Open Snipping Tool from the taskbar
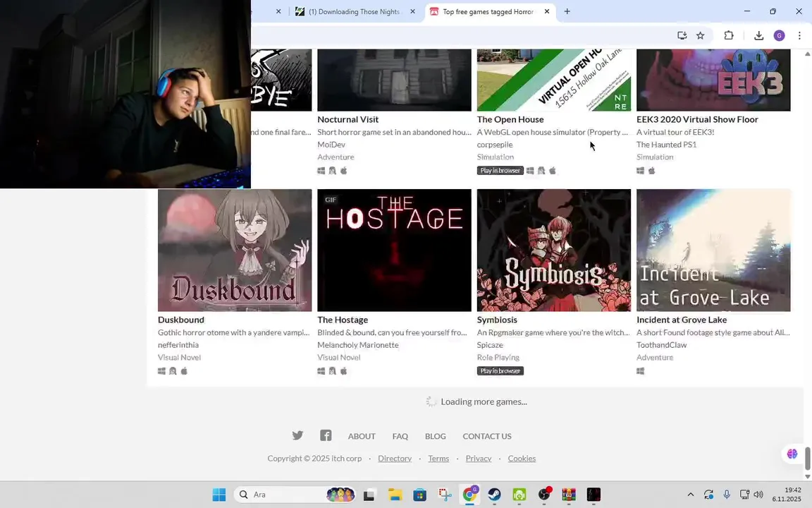 [x=445, y=495]
